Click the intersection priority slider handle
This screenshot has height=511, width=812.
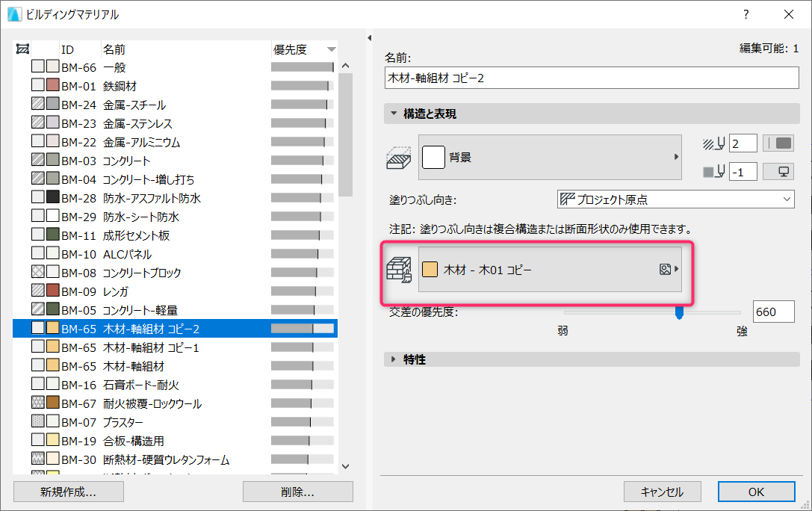679,312
